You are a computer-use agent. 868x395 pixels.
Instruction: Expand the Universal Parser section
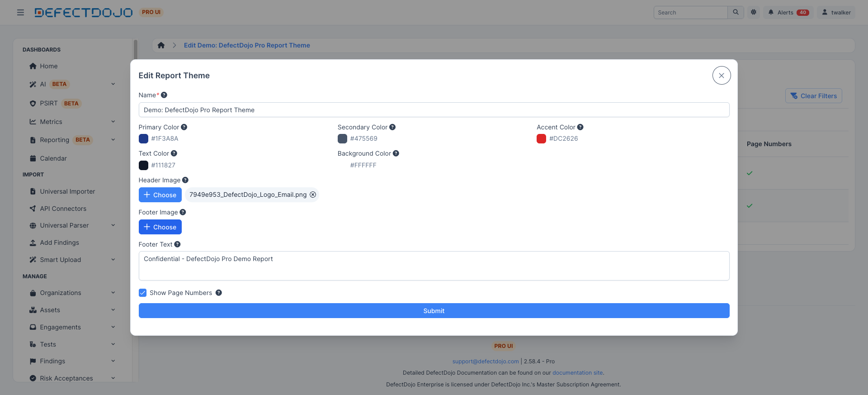coord(113,225)
